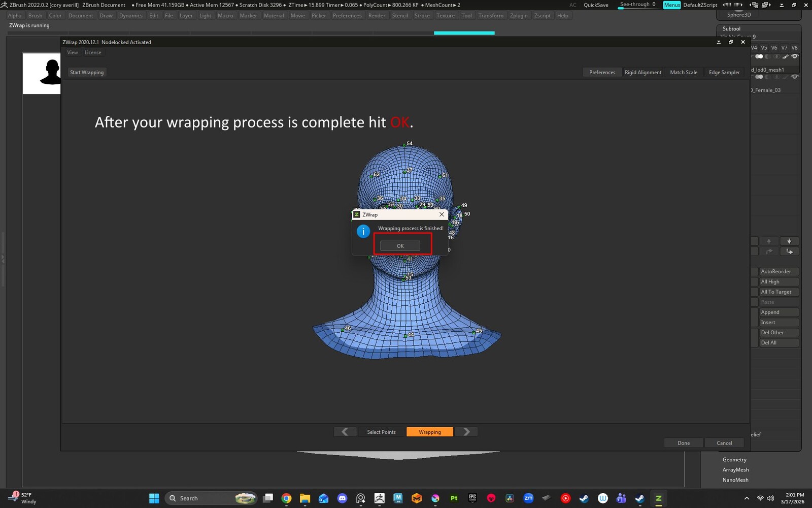Expand the Geometry section
The height and width of the screenshot is (508, 812).
coord(734,460)
